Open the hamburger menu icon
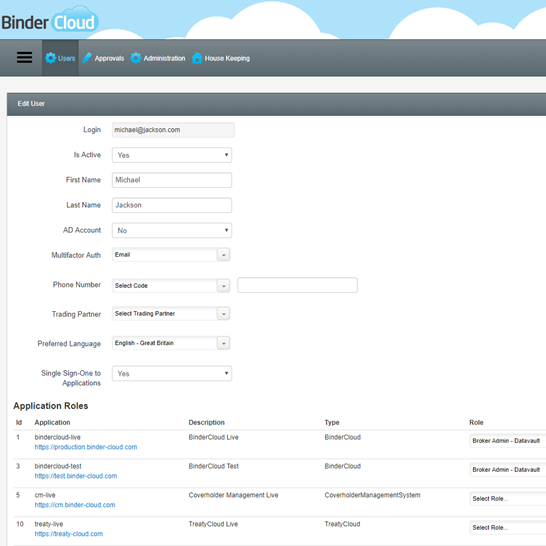The height and width of the screenshot is (546, 546). (24, 57)
